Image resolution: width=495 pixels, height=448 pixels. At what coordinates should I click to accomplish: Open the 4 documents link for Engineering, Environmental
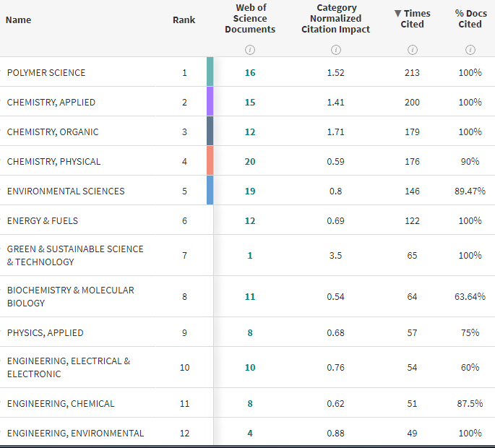250,433
